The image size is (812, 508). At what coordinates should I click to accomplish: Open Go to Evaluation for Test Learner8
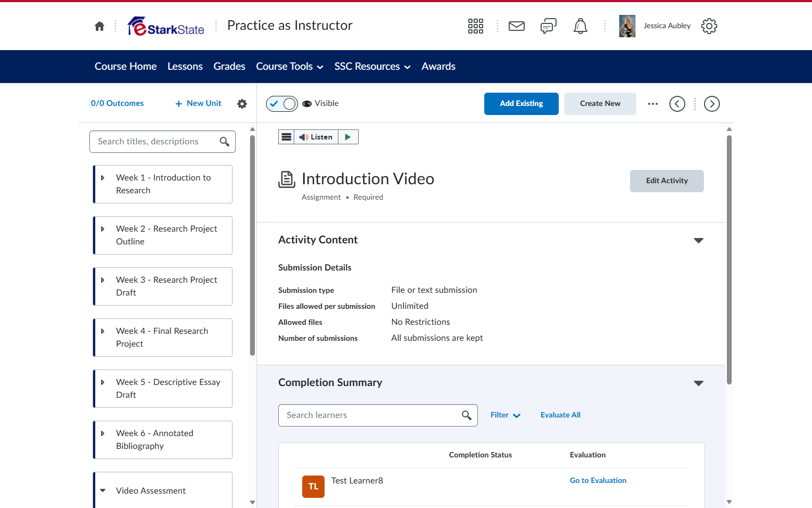pos(598,481)
